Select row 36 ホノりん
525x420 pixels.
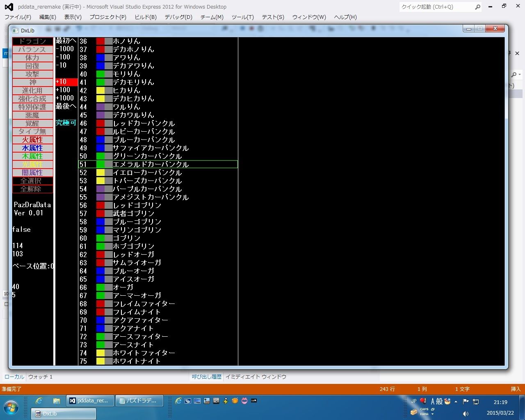point(158,41)
